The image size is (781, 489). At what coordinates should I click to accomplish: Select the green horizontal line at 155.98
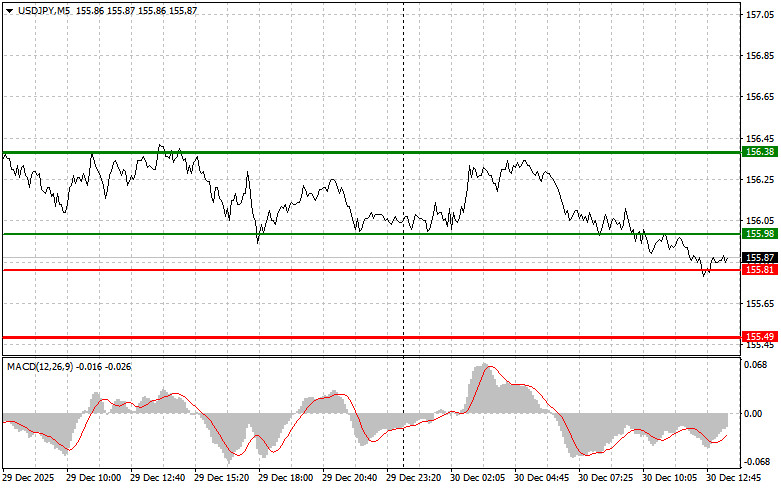tap(372, 234)
